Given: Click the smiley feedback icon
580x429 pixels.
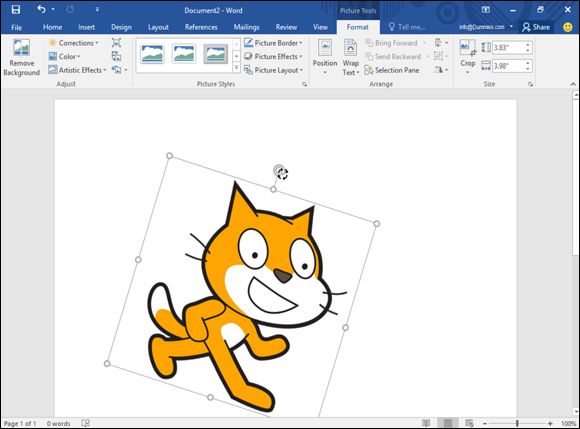Looking at the screenshot, I should tap(567, 27).
